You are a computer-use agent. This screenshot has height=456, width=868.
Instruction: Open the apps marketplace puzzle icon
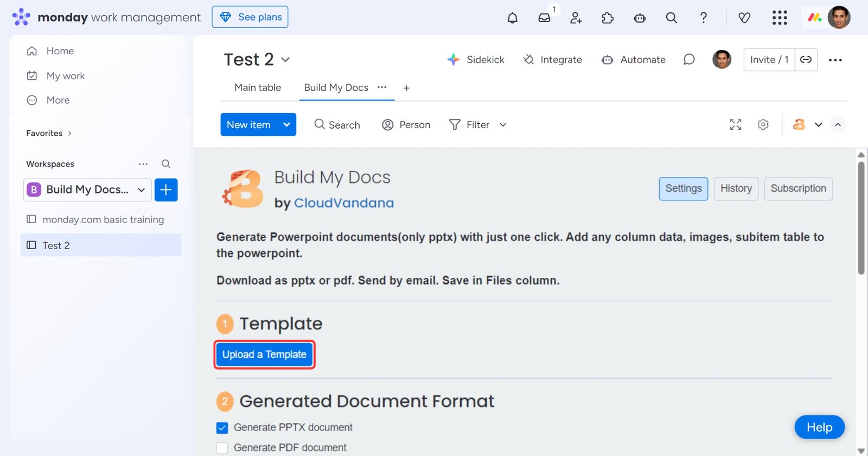pos(608,18)
